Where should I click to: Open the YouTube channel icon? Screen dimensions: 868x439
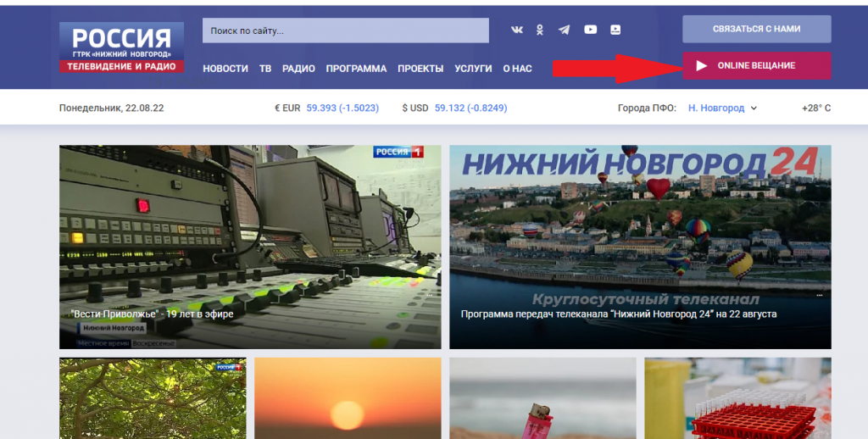click(590, 30)
